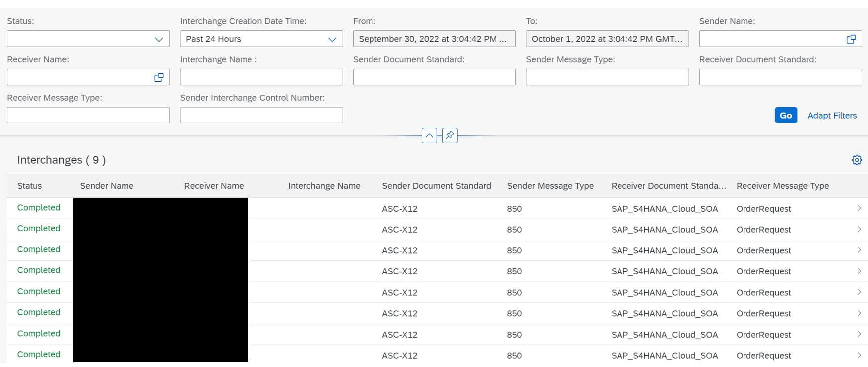Pin the filter header

point(450,135)
